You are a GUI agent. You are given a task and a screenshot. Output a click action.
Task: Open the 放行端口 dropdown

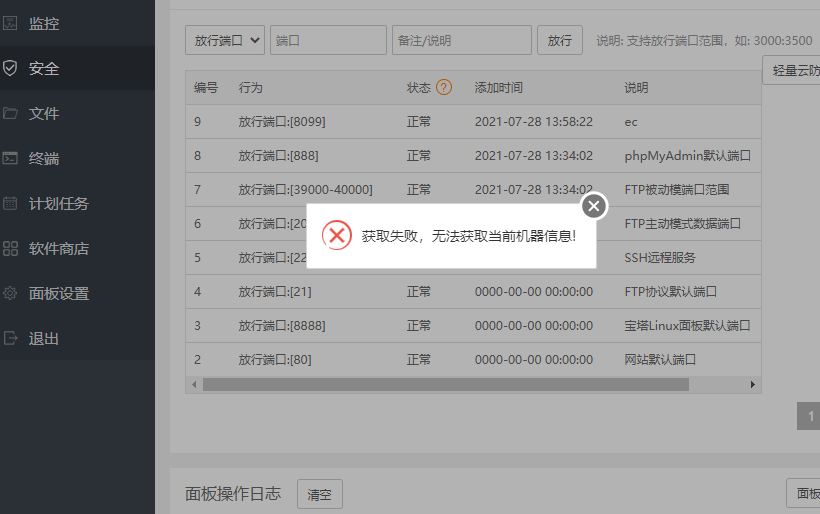point(225,40)
